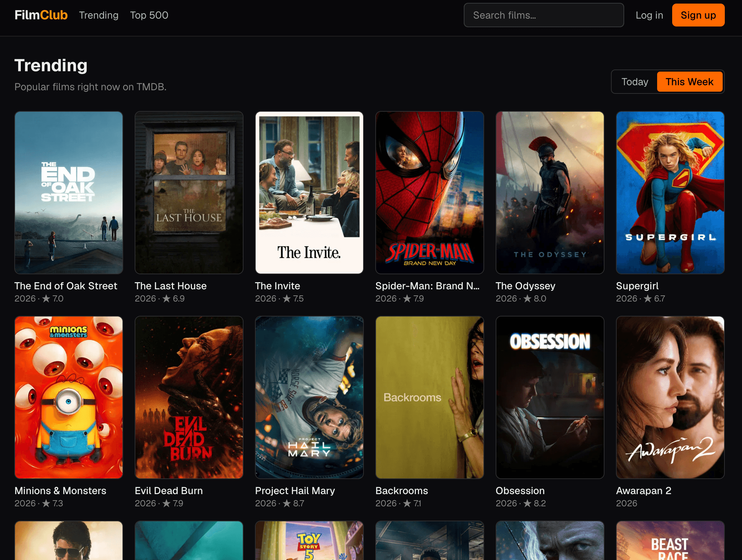The width and height of the screenshot is (742, 560).
Task: Click the 2026 · 7.5 rating under The Invite
Action: click(279, 299)
